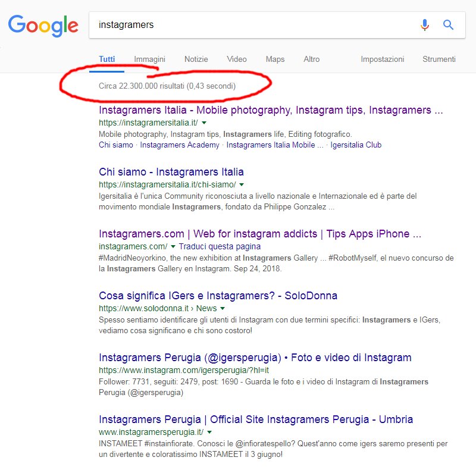Expand dropdown arrow next to instagramersitalia.it/ URL
The height and width of the screenshot is (476, 476).
pyautogui.click(x=204, y=123)
